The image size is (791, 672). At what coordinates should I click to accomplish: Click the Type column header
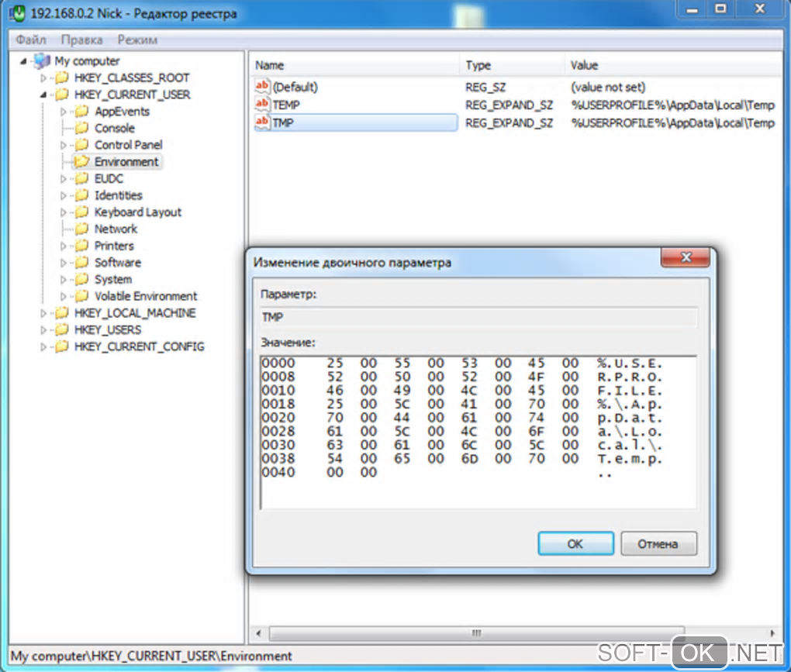(x=512, y=65)
